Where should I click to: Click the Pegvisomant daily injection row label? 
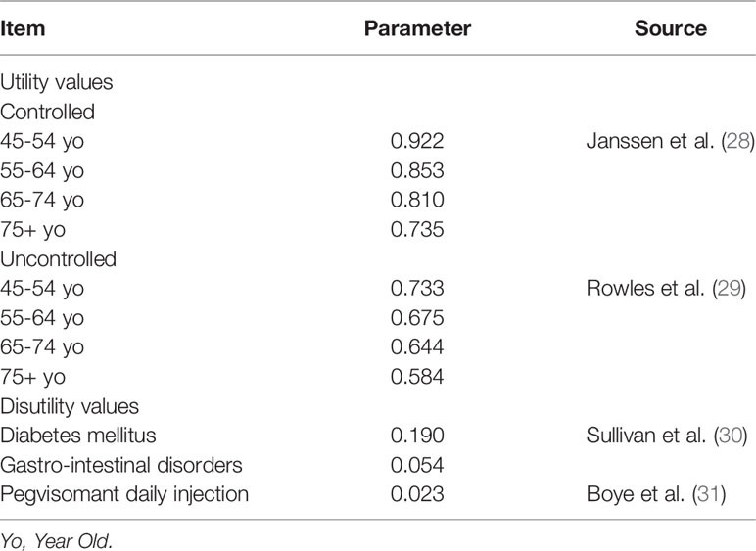tap(124, 494)
